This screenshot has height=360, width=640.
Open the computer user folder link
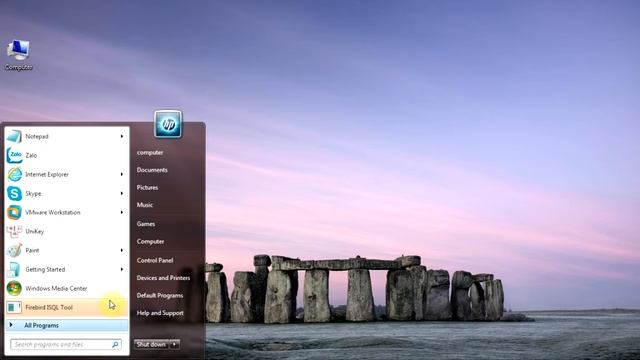point(150,152)
